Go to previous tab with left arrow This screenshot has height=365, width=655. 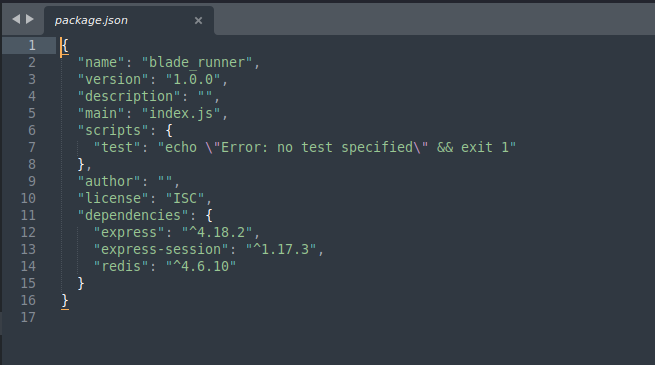[x=16, y=19]
